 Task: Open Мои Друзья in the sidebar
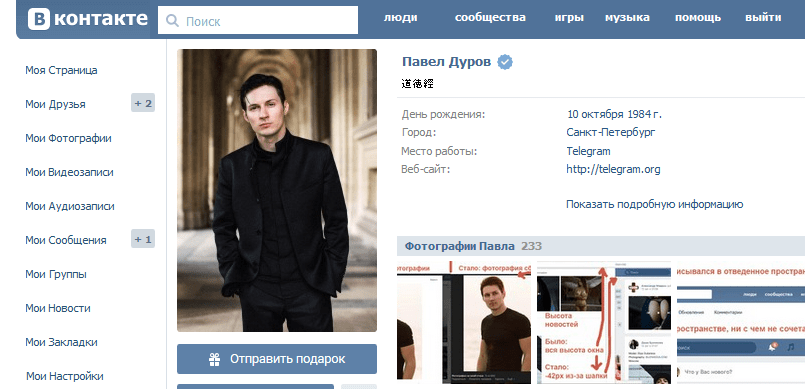55,104
